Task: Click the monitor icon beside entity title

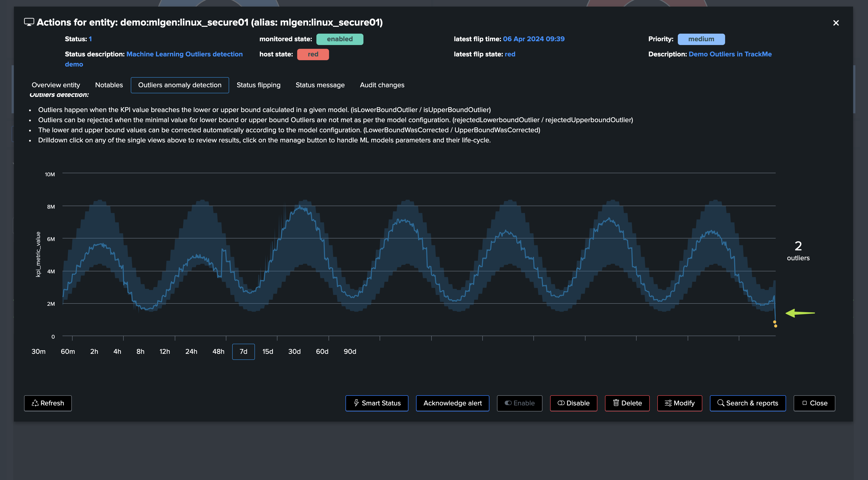Action: tap(29, 22)
